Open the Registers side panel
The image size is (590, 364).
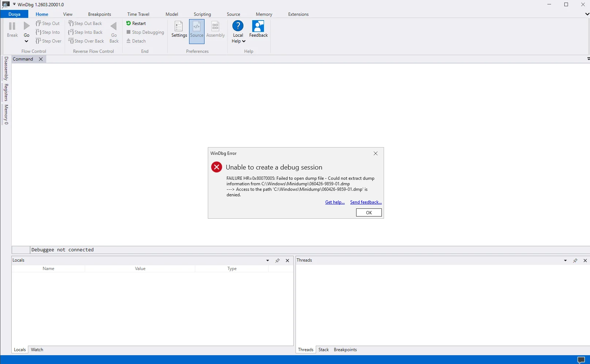(6, 92)
